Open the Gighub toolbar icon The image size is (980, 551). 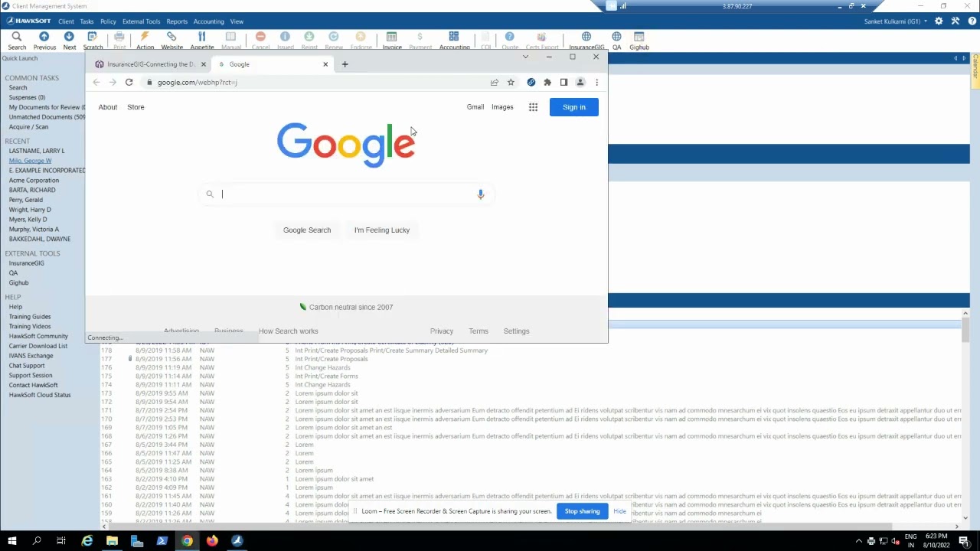[x=639, y=41]
